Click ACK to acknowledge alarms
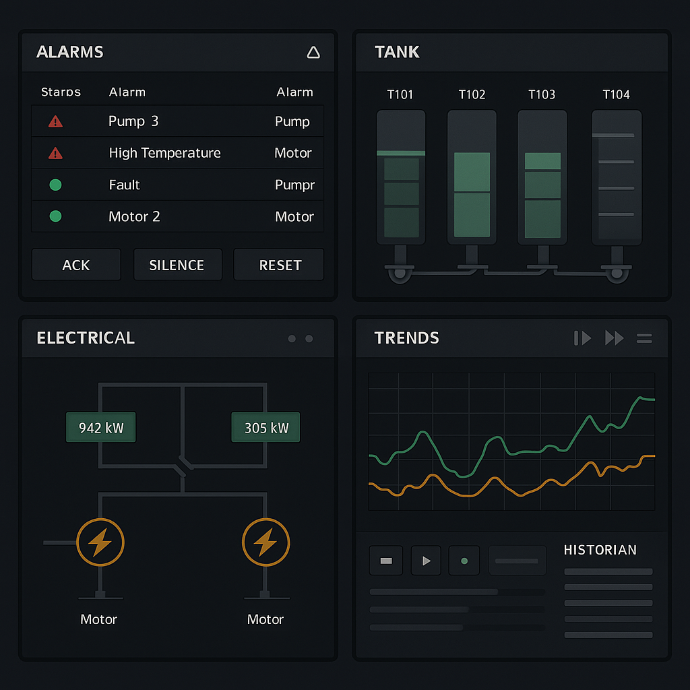 tap(76, 265)
